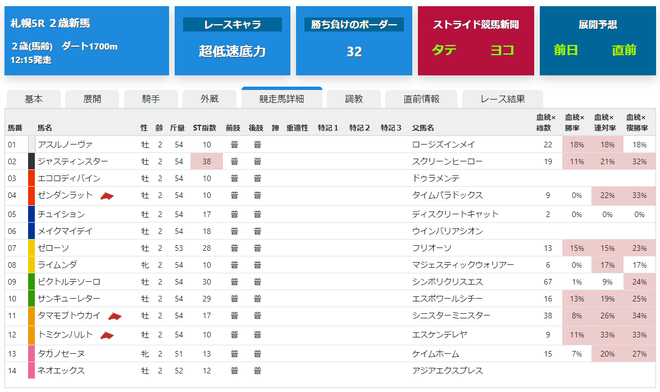The width and height of the screenshot is (660, 392).
Task: Click sire name シニスターミニスター
Action: tap(451, 316)
